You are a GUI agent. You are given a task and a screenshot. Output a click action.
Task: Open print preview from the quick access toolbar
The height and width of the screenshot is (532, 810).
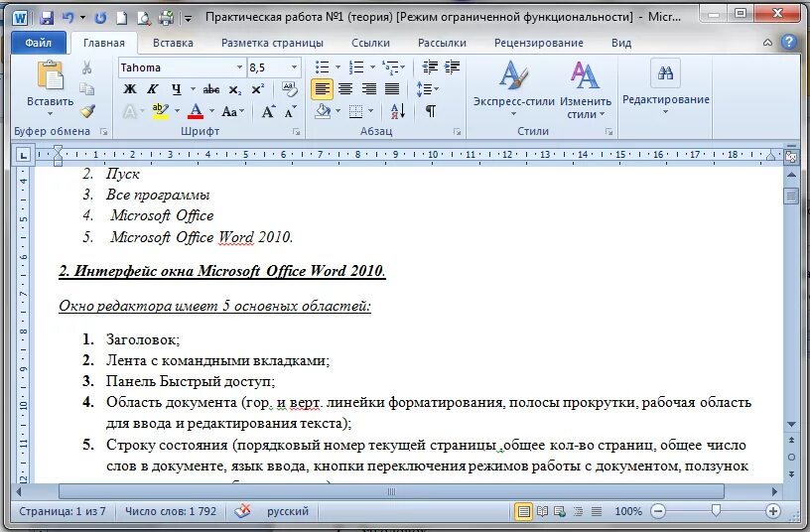point(144,18)
